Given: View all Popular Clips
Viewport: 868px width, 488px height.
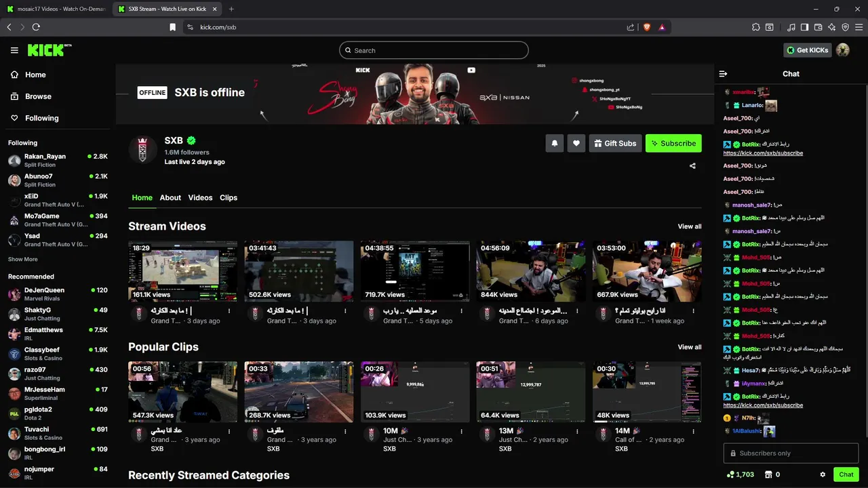Looking at the screenshot, I should [x=690, y=347].
